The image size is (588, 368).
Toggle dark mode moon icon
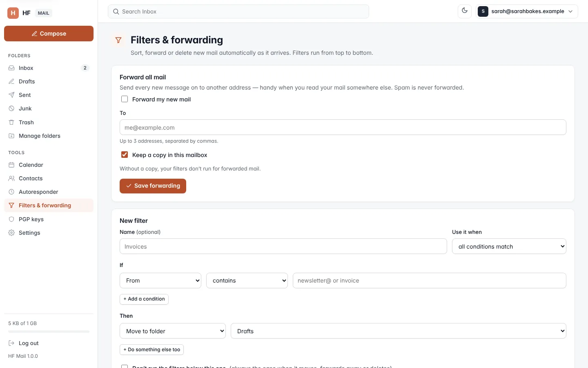465,11
